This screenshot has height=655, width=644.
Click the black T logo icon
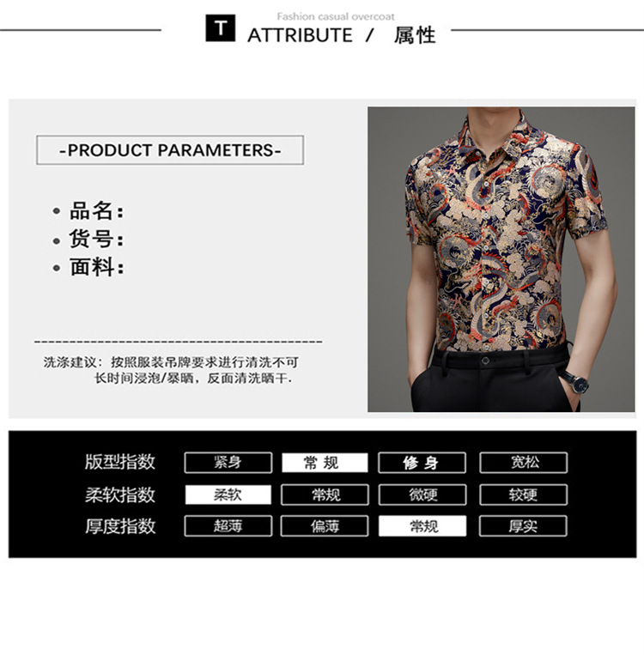pos(220,28)
